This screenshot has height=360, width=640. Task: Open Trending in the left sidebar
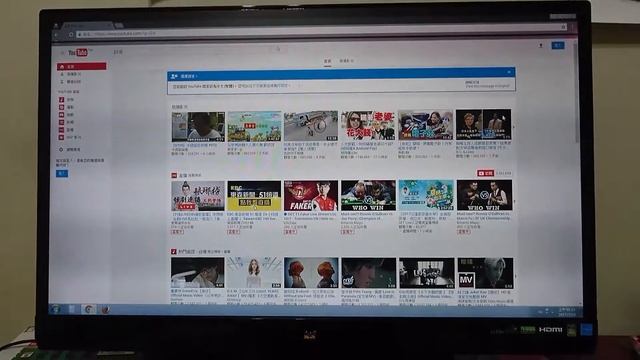70,74
